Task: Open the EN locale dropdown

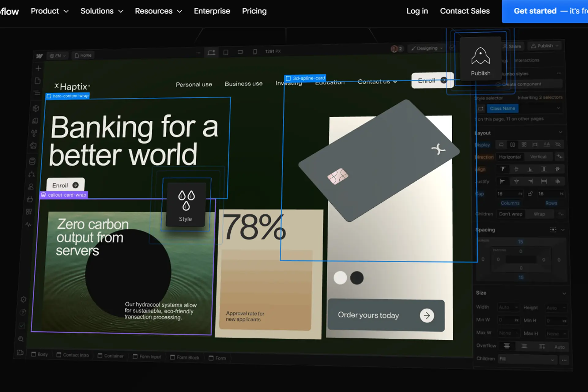Action: [x=58, y=56]
